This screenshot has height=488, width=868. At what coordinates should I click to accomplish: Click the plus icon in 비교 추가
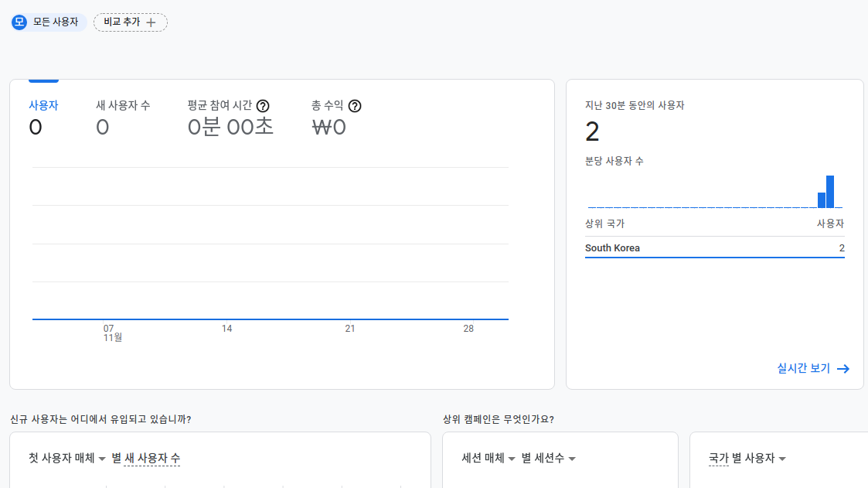point(151,22)
